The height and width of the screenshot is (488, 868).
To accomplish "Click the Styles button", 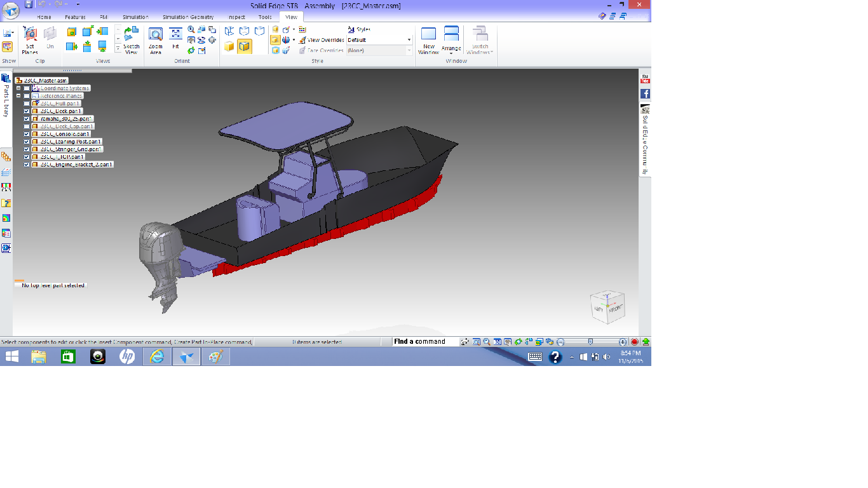I will pos(359,29).
